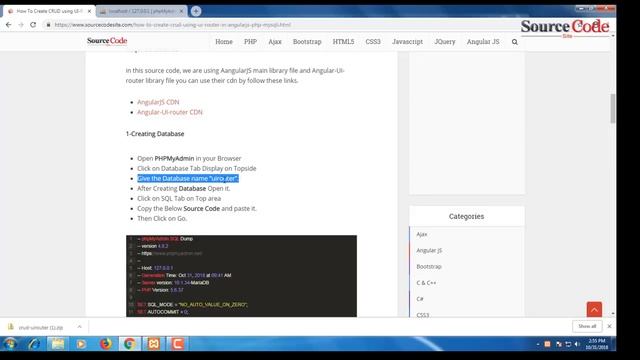Follow the Angular-UI-router CDN link
This screenshot has height=360, width=640.
(x=170, y=112)
